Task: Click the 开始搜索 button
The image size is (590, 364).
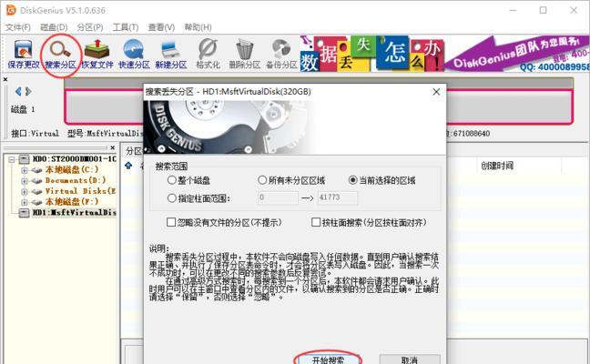Action: (328, 359)
